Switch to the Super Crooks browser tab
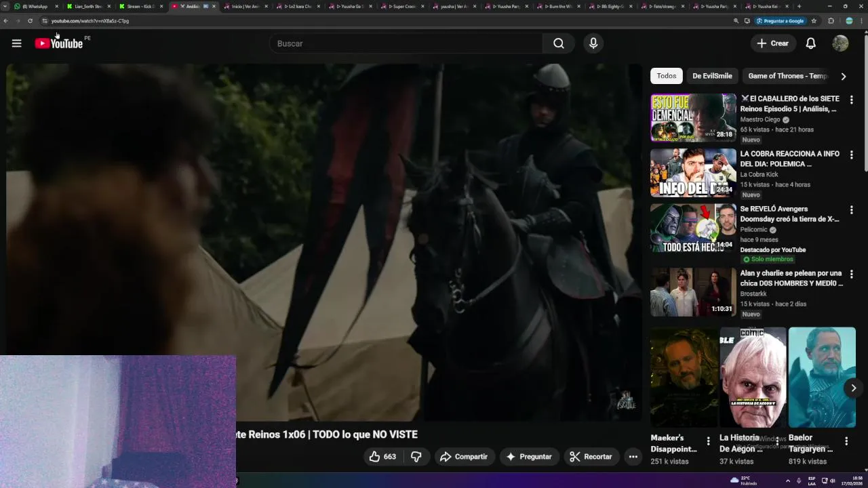 [402, 6]
